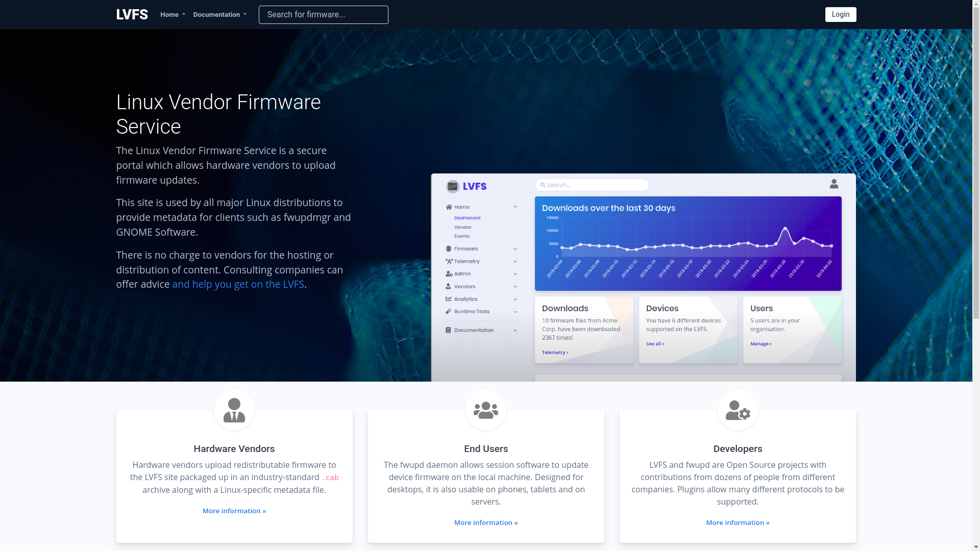Screen dimensions: 980x551
Task: Expand the Analytics chevron in preview sidebar
Action: [515, 299]
